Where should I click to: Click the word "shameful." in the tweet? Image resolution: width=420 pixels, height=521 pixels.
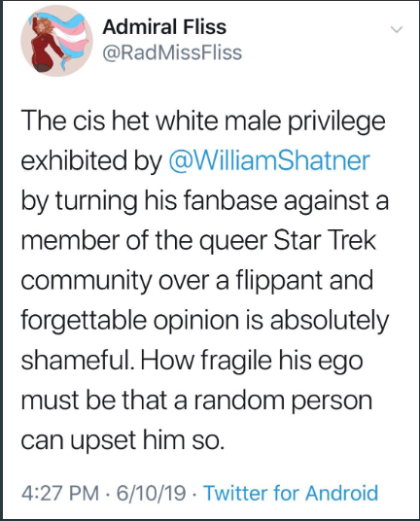pyautogui.click(x=79, y=361)
